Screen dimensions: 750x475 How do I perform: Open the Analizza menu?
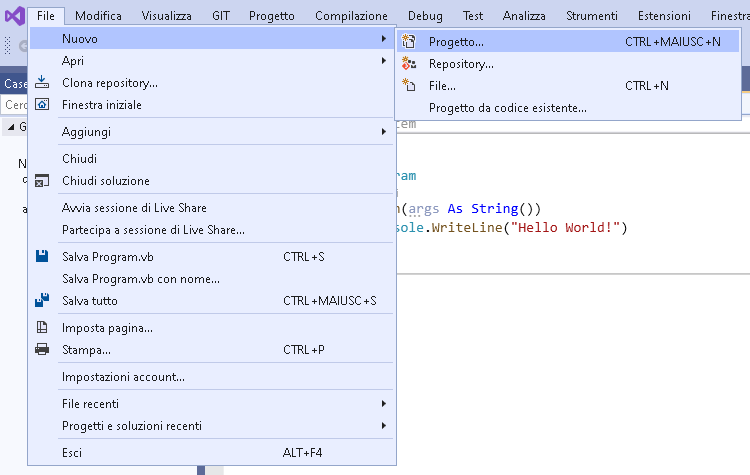(x=524, y=16)
